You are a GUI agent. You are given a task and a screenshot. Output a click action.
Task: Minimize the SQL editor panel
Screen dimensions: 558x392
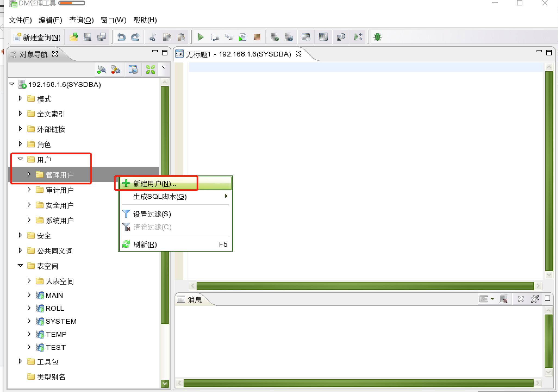(x=539, y=51)
